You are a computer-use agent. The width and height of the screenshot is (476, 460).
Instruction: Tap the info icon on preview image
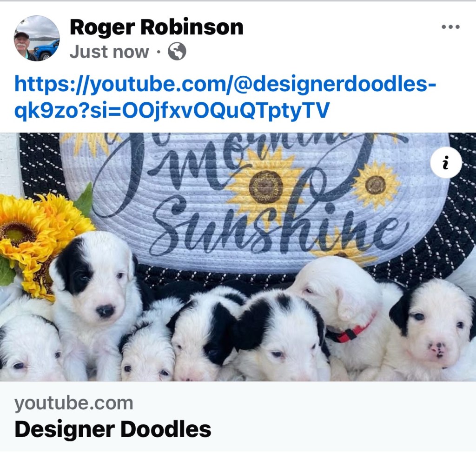click(446, 162)
